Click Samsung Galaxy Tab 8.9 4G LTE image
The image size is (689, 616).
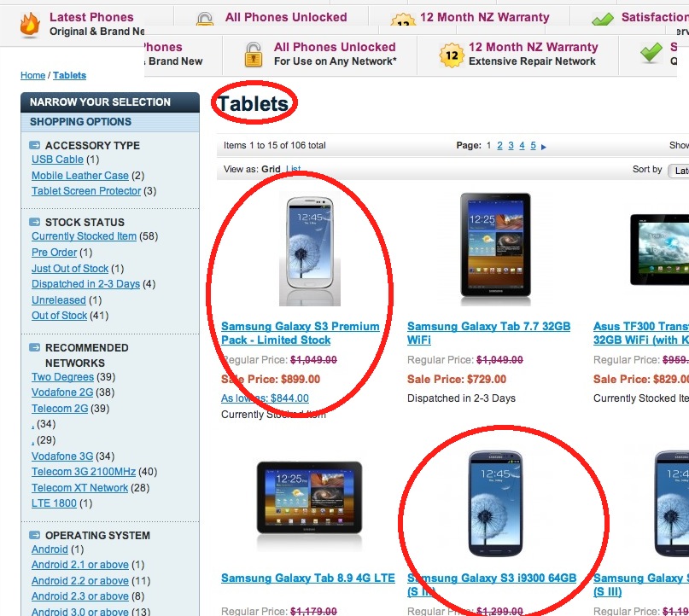[x=309, y=497]
